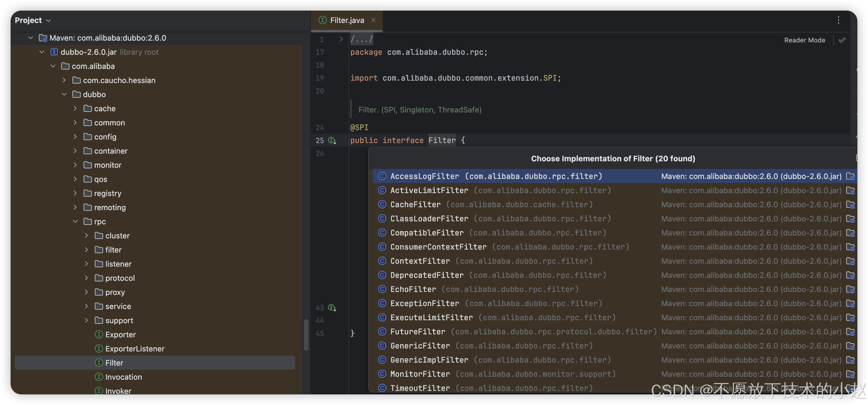Select the qos folder
The height and width of the screenshot is (405, 868).
(x=96, y=179)
